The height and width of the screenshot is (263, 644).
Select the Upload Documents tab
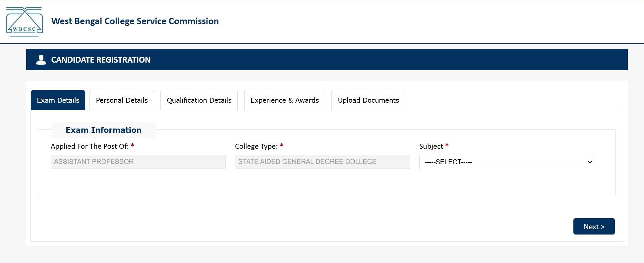pos(368,100)
